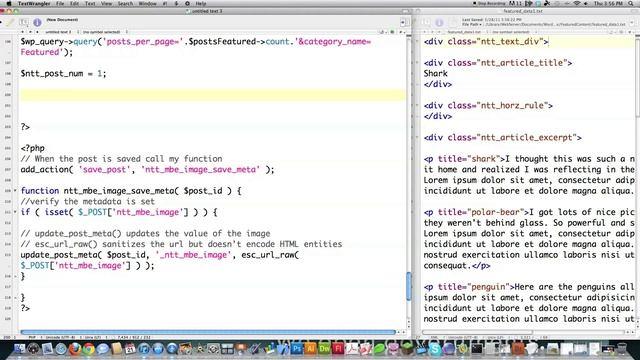Launch Photoshop from the dock
The height and width of the screenshot is (360, 640).
tap(297, 349)
